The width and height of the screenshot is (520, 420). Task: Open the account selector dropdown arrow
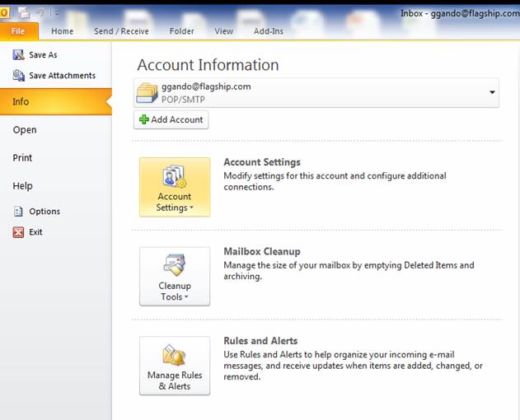[492, 92]
